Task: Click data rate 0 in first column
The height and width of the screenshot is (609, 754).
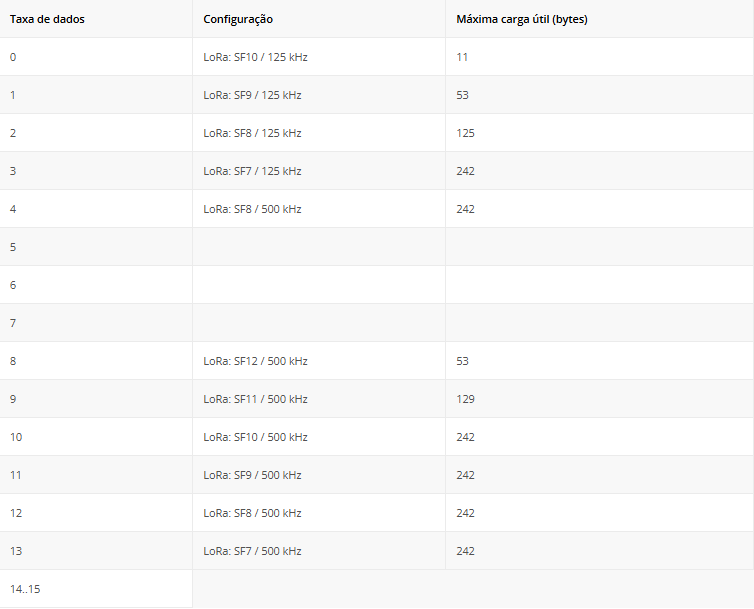Action: (x=13, y=57)
